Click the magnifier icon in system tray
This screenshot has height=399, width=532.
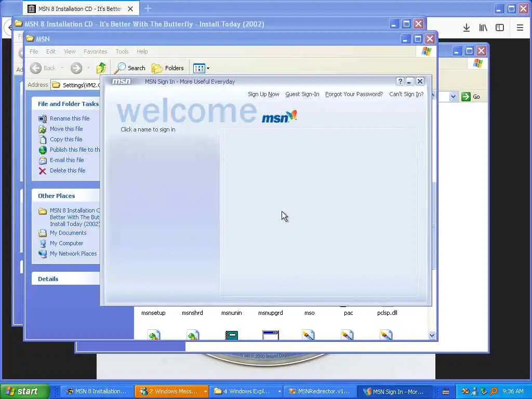[x=494, y=392]
